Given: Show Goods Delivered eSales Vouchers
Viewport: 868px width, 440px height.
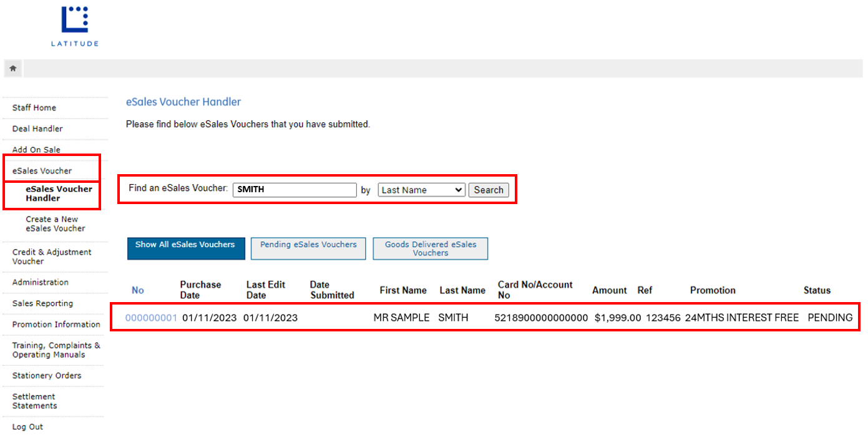Looking at the screenshot, I should (x=430, y=248).
